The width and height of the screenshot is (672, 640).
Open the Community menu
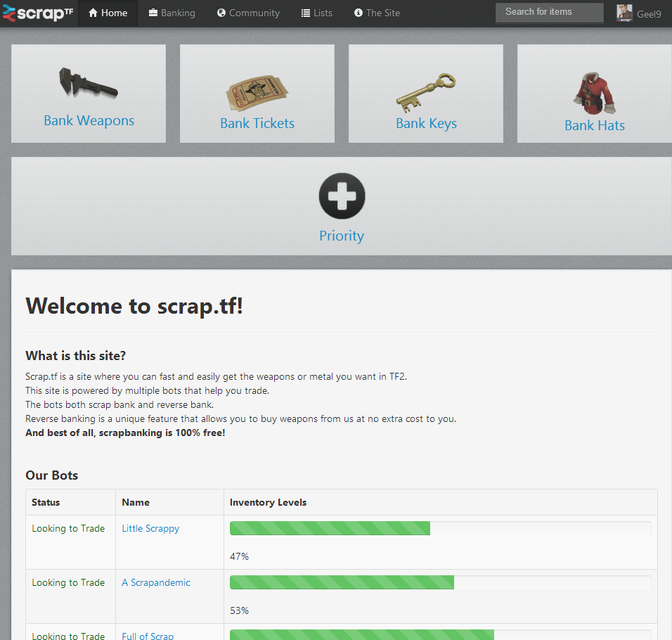[x=248, y=13]
